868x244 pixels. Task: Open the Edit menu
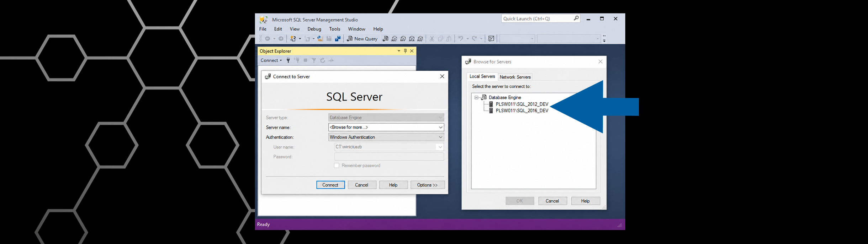278,29
